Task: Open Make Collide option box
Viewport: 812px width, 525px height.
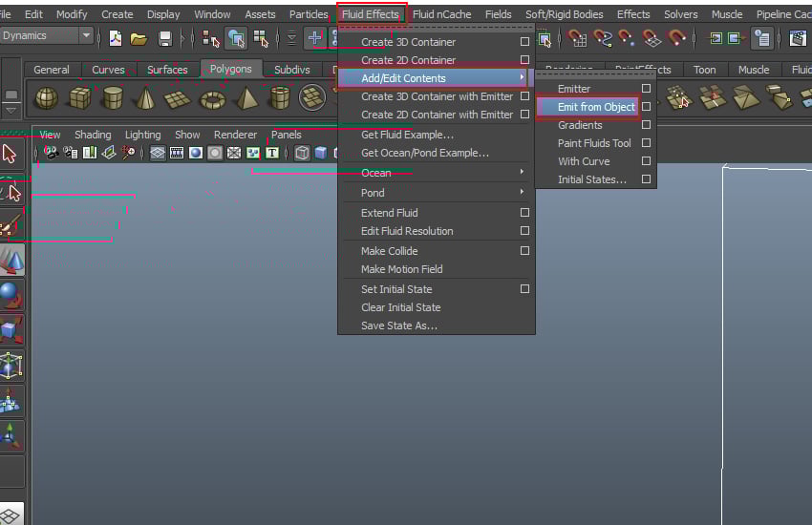Action: coord(524,251)
